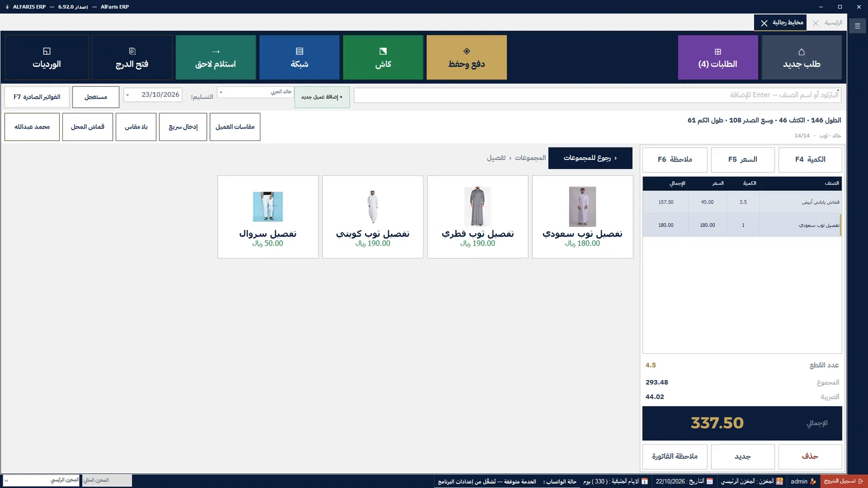The width and height of the screenshot is (868, 488).
Task: Open the customer dropdown showing خالد الحربي
Action: [256, 92]
